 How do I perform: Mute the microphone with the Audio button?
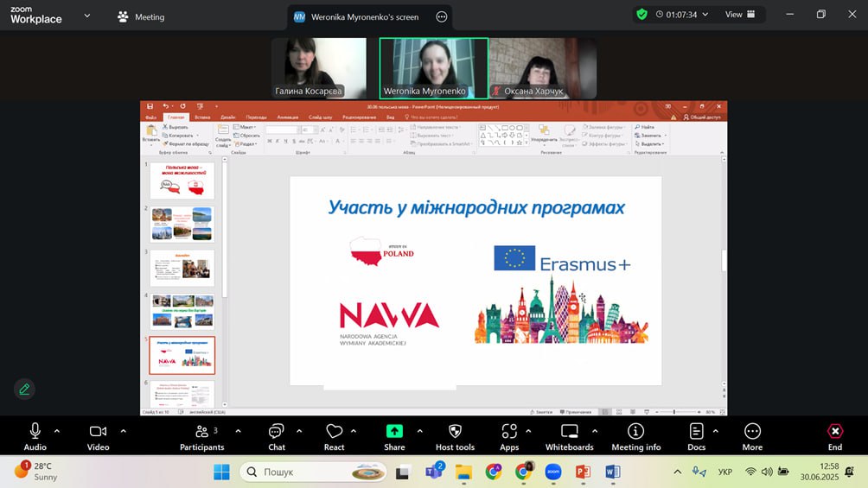(35, 436)
